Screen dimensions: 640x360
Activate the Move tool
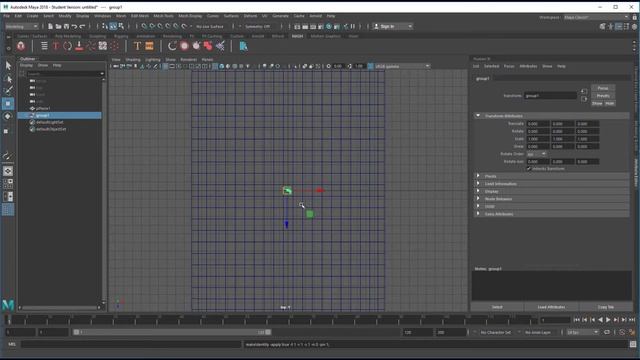[8, 104]
